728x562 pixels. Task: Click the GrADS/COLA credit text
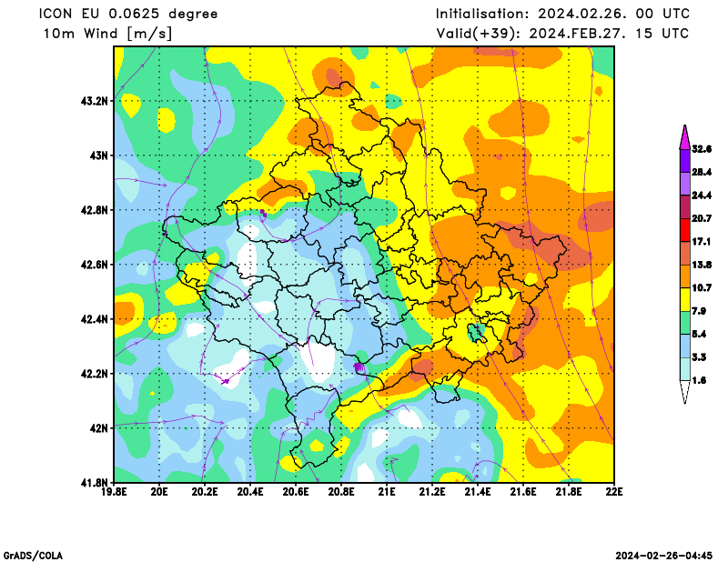point(33,556)
